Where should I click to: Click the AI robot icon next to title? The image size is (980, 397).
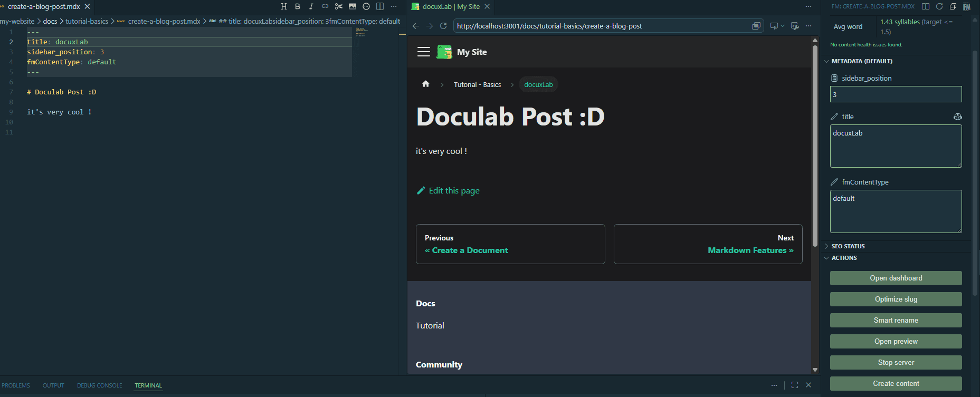pos(958,117)
